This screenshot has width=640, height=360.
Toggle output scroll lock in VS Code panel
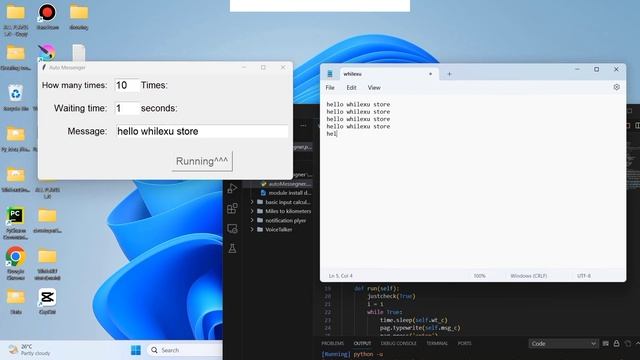[616, 344]
